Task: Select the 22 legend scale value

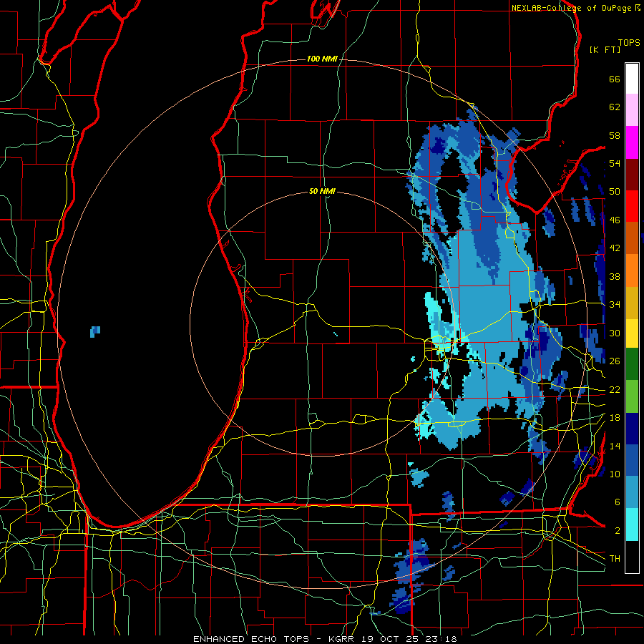Action: [615, 389]
